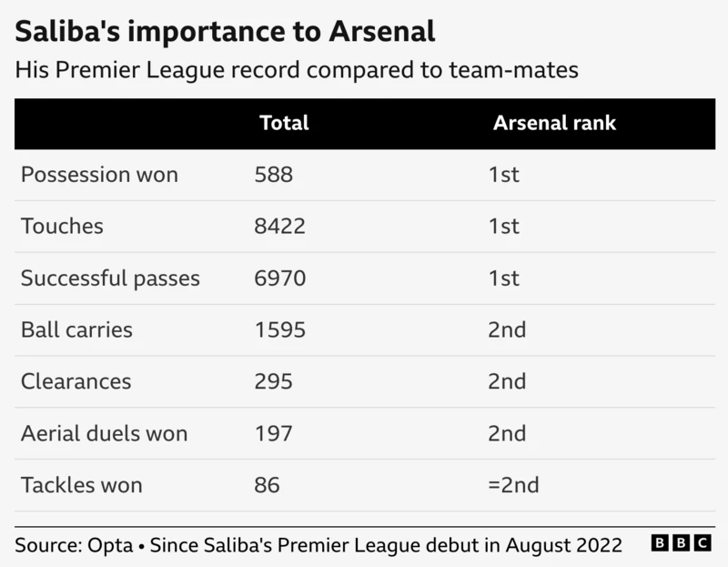Select the =2nd tackles rank value

click(513, 485)
